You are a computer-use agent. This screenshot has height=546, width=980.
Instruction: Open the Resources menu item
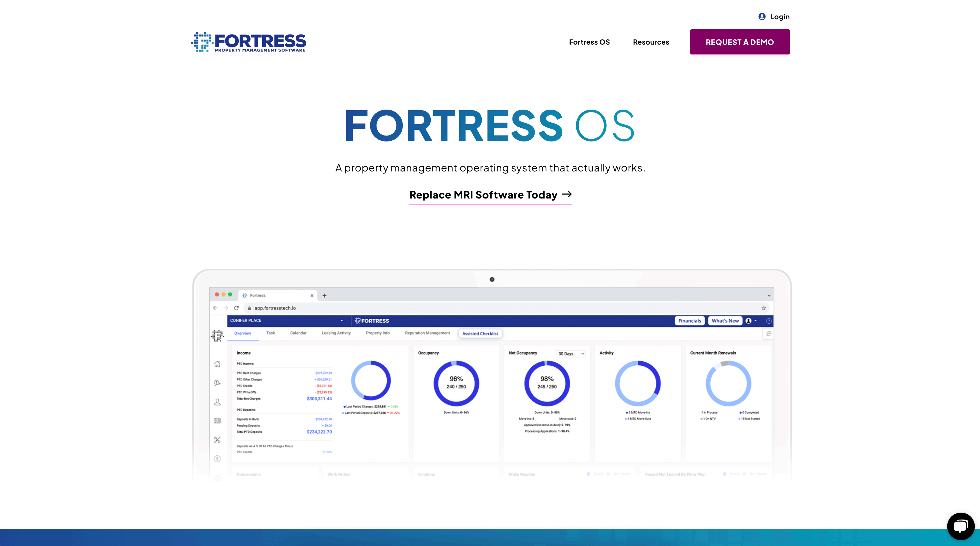651,42
